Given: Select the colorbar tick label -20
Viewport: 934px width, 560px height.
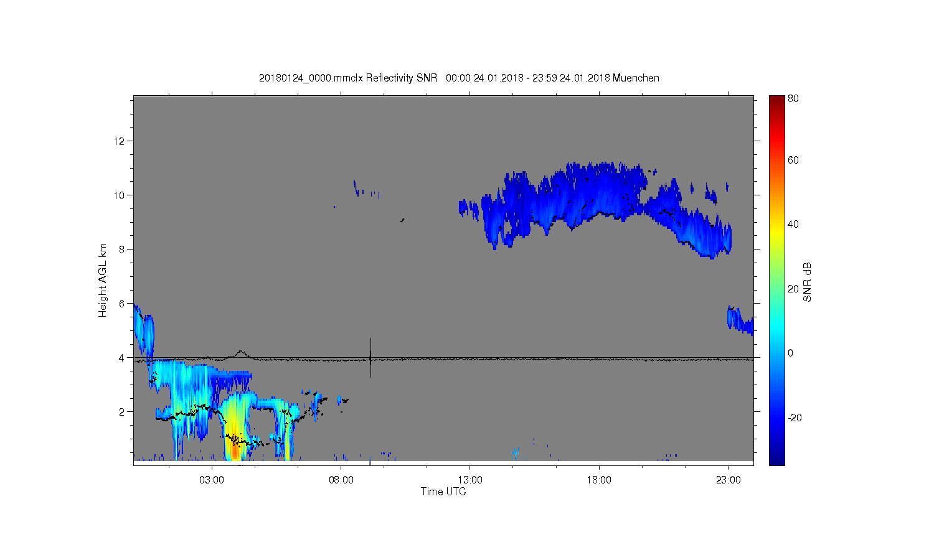Looking at the screenshot, I should coord(795,418).
